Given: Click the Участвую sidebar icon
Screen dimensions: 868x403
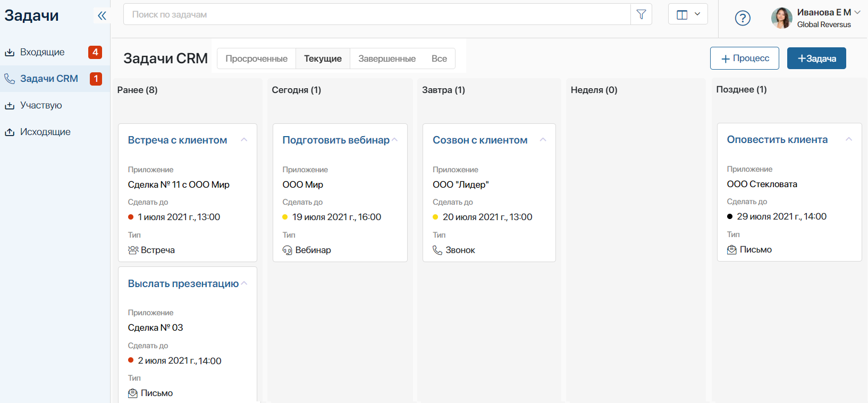Looking at the screenshot, I should [x=10, y=105].
